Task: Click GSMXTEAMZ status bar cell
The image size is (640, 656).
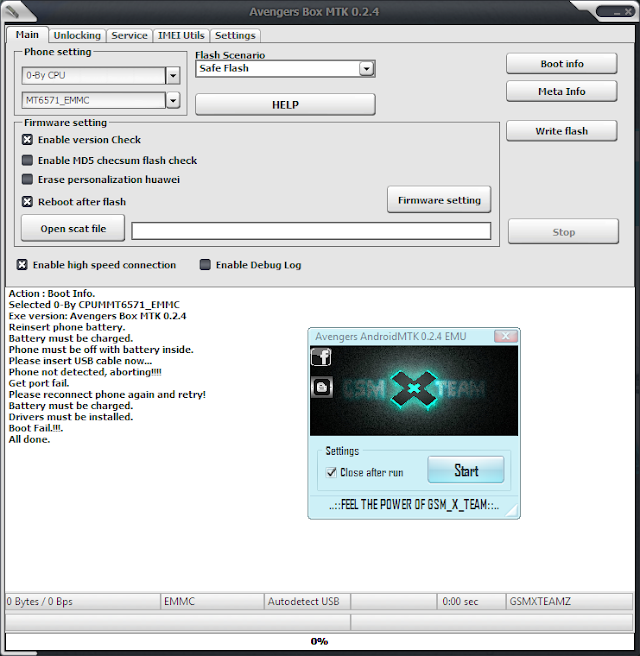Action: click(569, 602)
